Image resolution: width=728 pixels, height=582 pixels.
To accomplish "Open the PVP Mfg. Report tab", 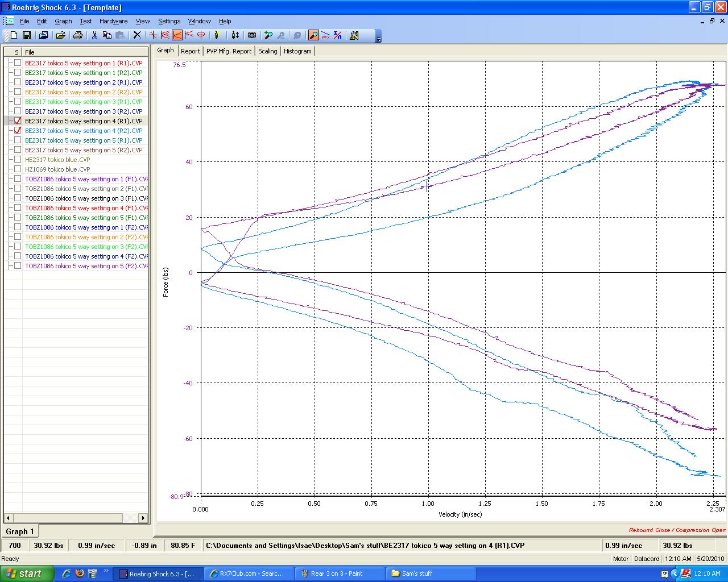I will pyautogui.click(x=229, y=51).
